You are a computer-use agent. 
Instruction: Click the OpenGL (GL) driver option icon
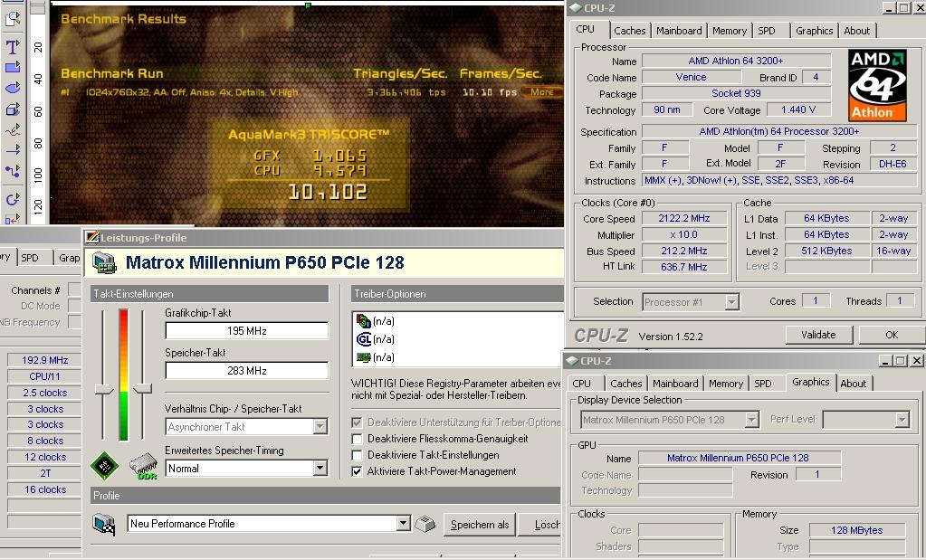pos(363,339)
